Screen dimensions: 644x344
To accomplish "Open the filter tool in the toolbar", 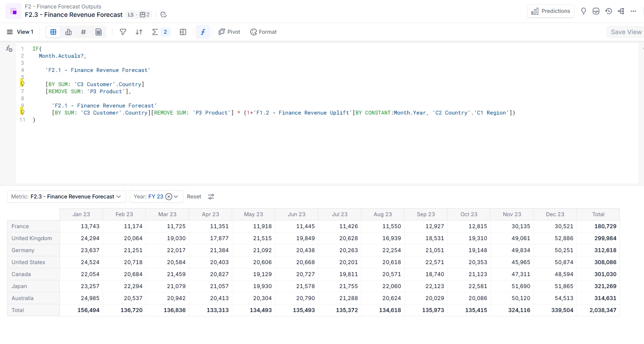I will (x=123, y=32).
